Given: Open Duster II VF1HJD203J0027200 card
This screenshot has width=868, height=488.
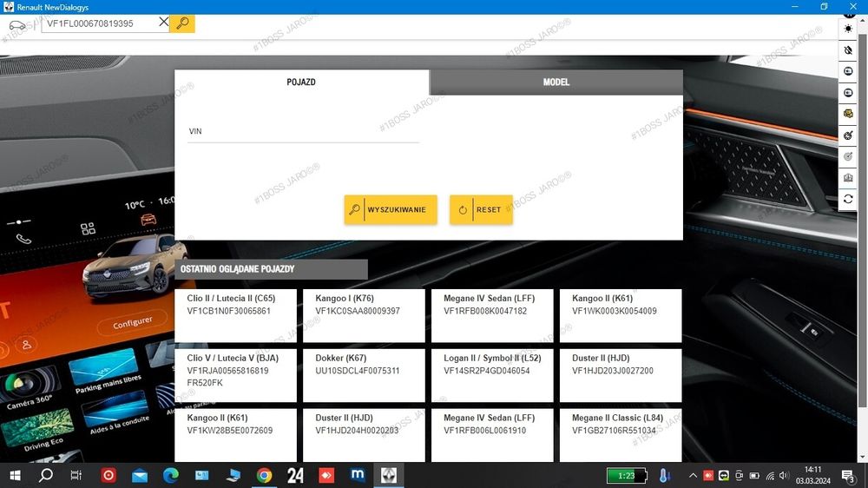Looking at the screenshot, I should (x=621, y=376).
